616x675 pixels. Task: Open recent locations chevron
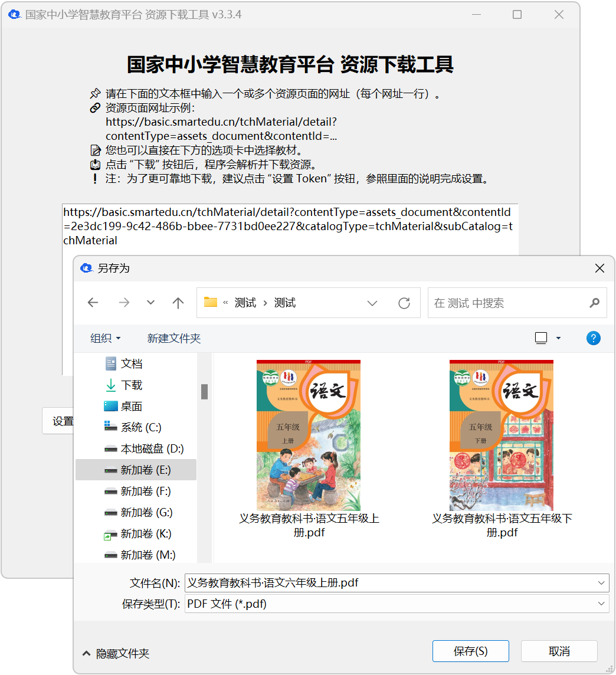coord(150,303)
